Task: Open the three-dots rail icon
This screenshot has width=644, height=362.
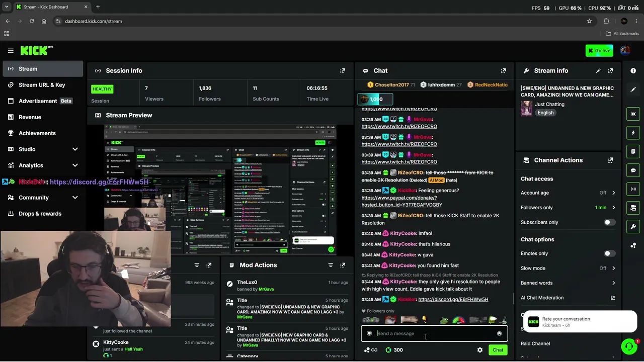Action: pos(633,245)
